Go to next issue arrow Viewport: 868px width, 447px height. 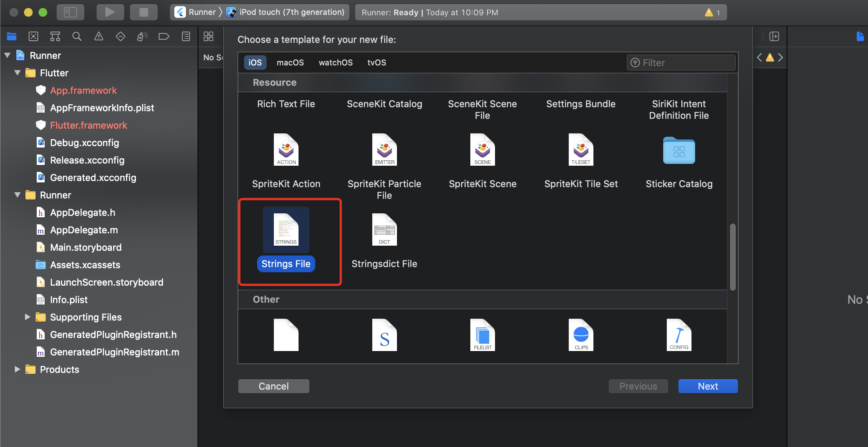pyautogui.click(x=780, y=57)
